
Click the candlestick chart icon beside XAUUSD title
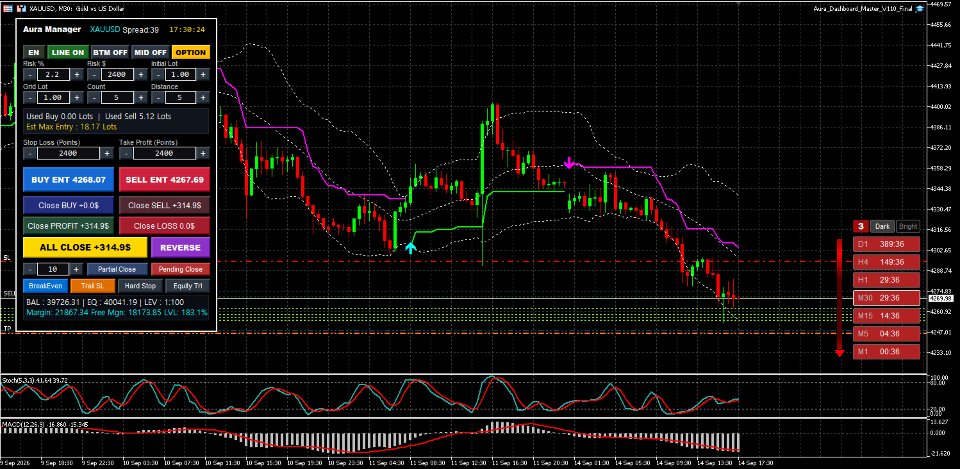tap(21, 8)
